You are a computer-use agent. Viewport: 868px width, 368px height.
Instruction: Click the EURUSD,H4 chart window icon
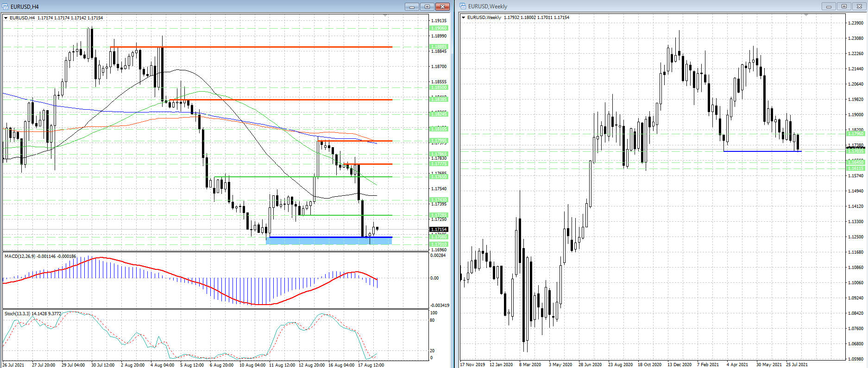[x=6, y=6]
